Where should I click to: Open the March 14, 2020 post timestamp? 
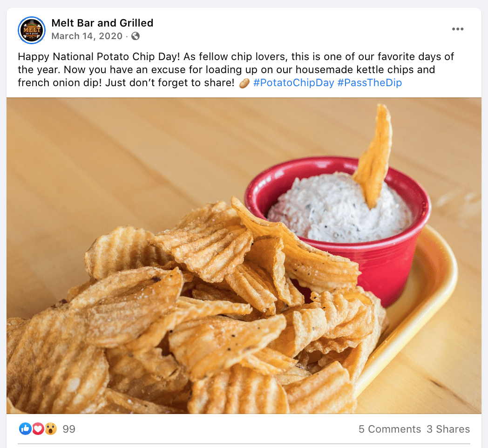pos(87,36)
